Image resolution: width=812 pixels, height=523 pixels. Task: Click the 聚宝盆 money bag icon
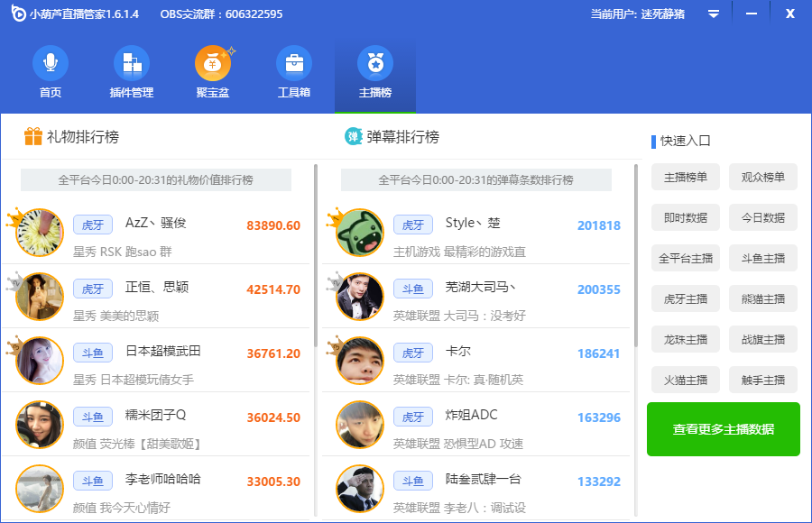(213, 64)
